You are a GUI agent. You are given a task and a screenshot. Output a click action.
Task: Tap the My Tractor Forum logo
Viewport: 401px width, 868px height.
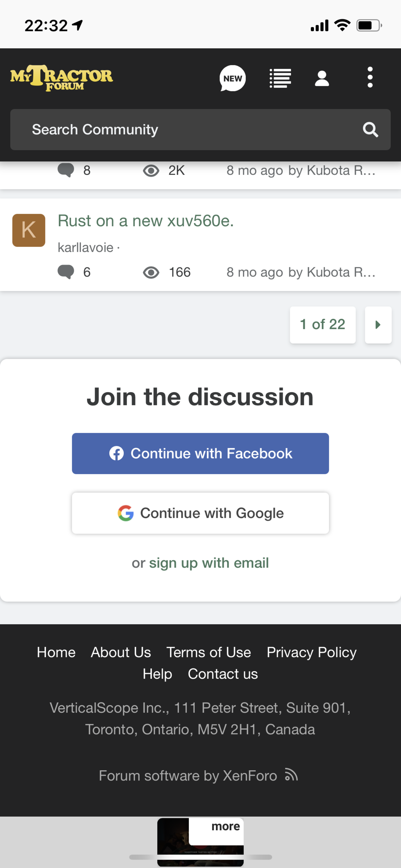62,78
